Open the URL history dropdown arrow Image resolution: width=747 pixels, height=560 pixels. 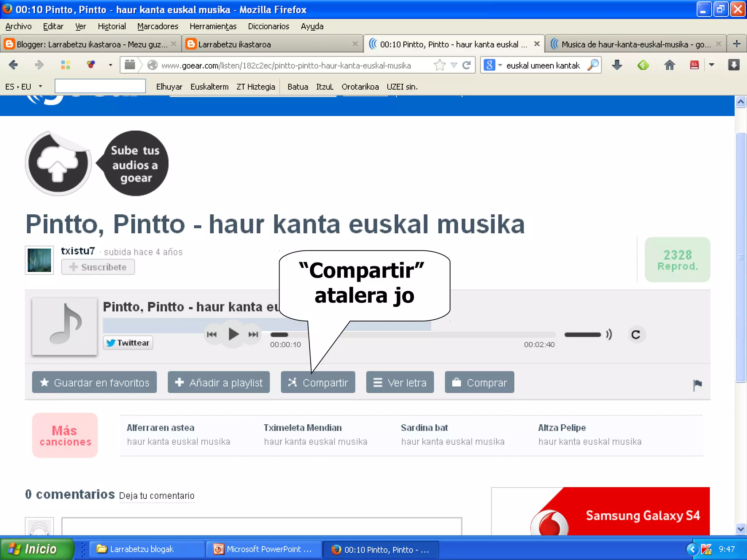(x=454, y=65)
